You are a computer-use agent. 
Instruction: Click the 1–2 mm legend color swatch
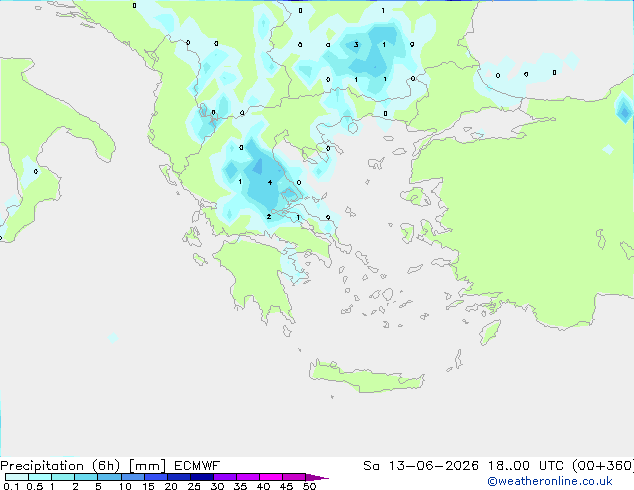(63, 477)
